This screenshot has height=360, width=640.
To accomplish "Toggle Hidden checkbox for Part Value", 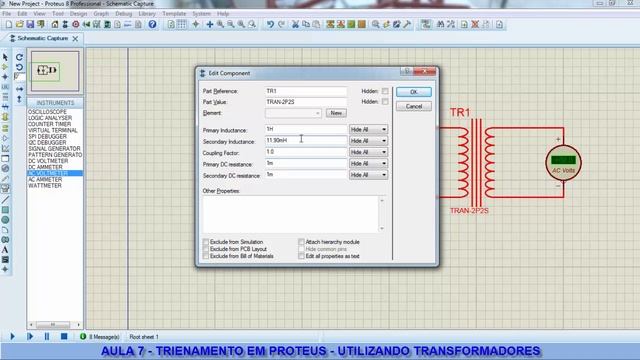I will point(385,102).
